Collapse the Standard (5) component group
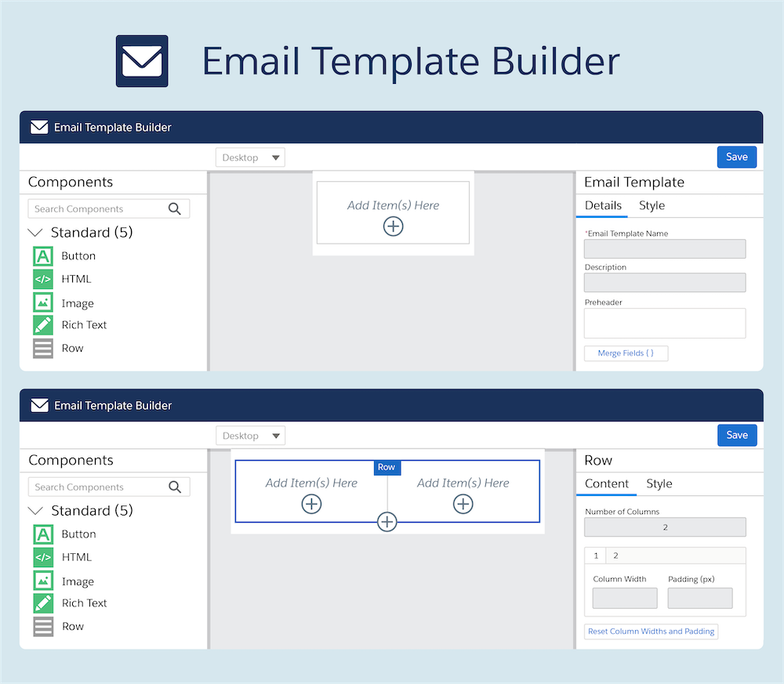Screen dimensions: 784x684 click(x=34, y=232)
